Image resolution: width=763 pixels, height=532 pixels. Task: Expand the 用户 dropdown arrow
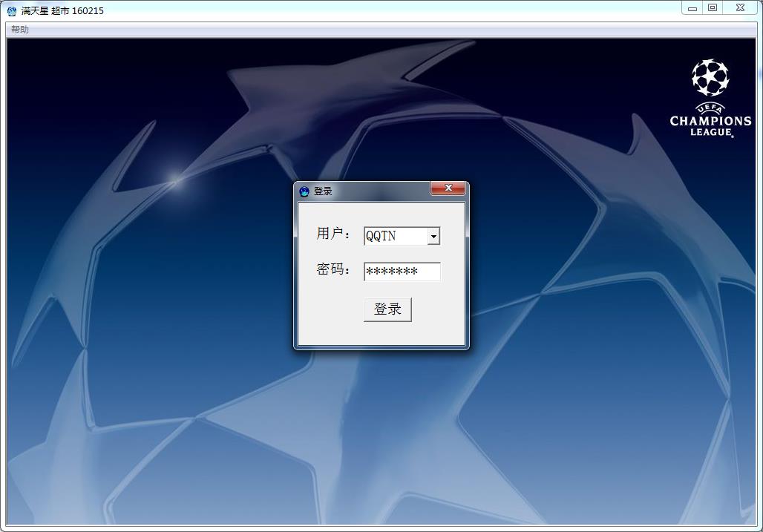(433, 236)
